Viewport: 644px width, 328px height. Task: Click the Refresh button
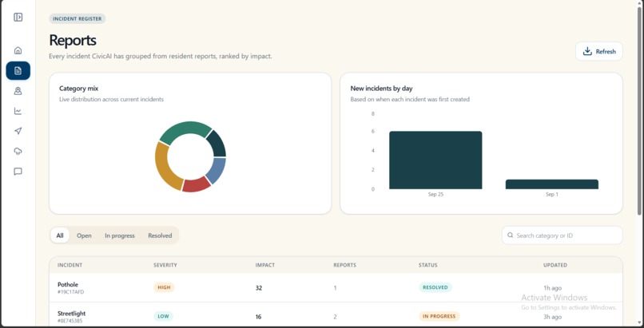pos(598,51)
